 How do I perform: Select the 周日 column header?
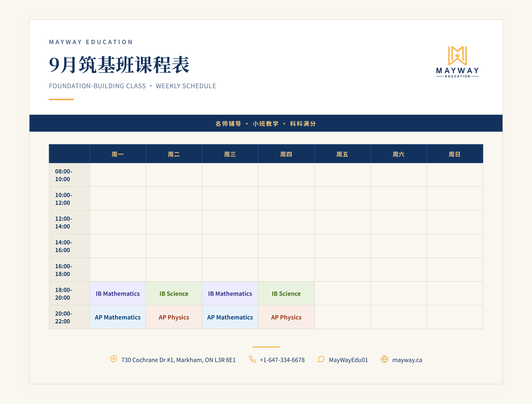click(455, 154)
